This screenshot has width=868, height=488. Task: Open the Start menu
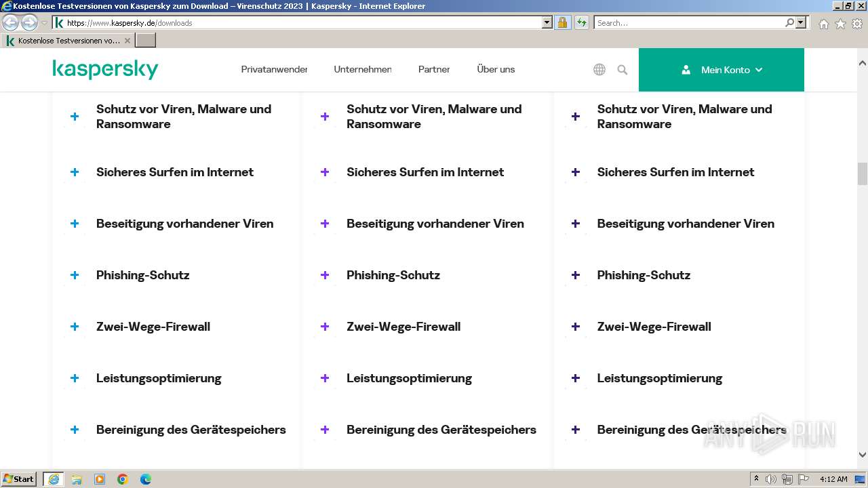(x=19, y=479)
